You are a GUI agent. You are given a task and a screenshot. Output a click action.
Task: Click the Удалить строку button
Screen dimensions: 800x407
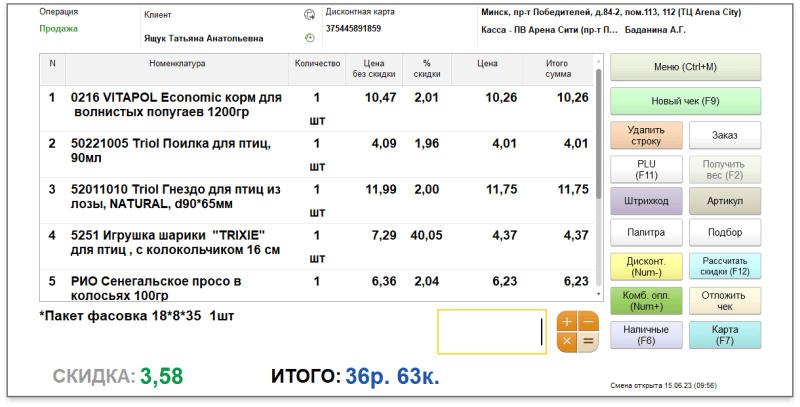click(x=646, y=135)
